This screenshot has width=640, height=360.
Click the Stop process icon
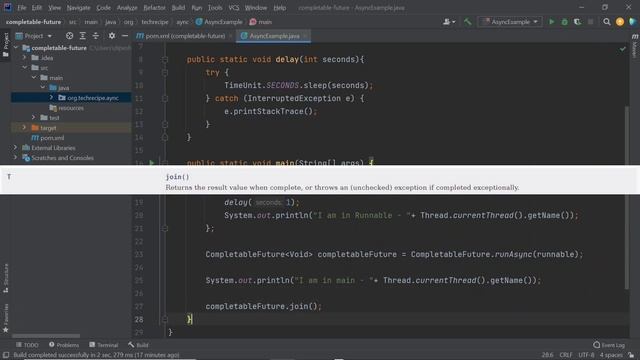591,22
